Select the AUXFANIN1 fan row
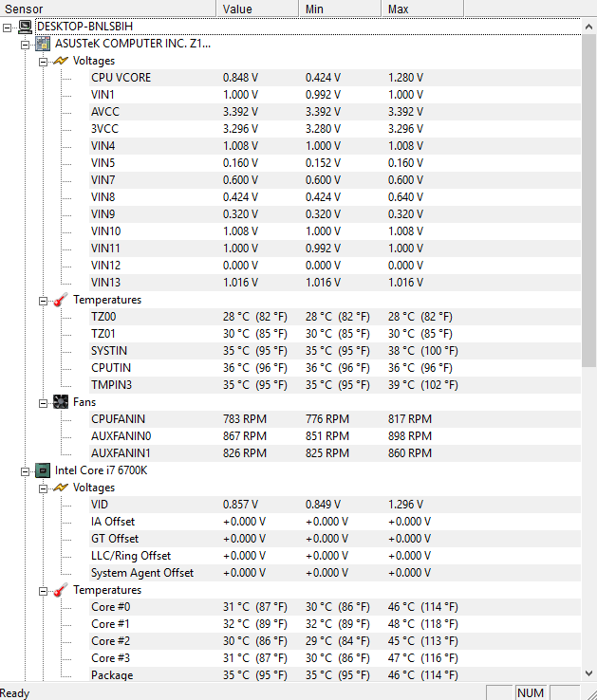This screenshot has width=597, height=700. 335,453
